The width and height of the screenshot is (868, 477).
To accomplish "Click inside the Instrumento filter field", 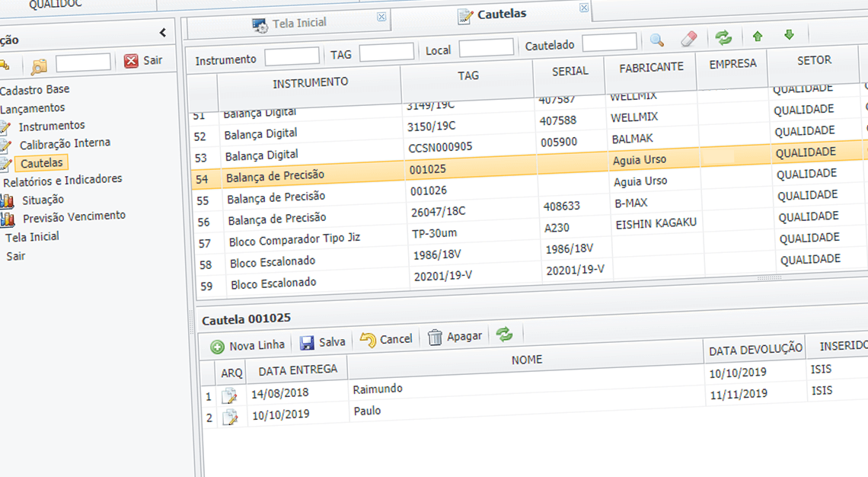I will tap(292, 55).
